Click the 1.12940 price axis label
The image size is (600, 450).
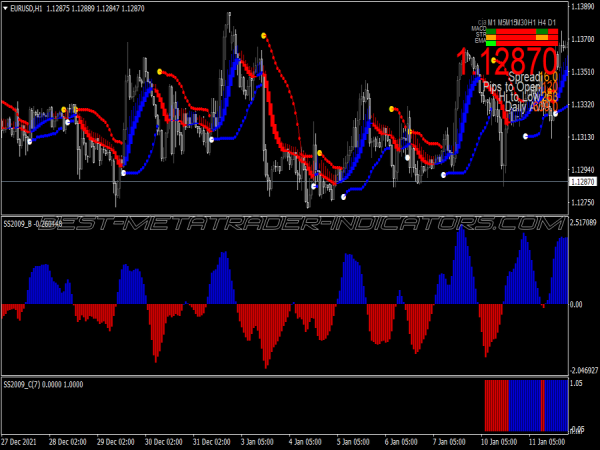[x=582, y=169]
